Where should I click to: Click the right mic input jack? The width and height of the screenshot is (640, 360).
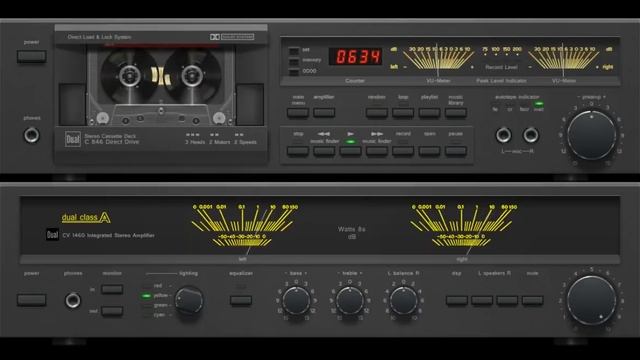pyautogui.click(x=531, y=135)
